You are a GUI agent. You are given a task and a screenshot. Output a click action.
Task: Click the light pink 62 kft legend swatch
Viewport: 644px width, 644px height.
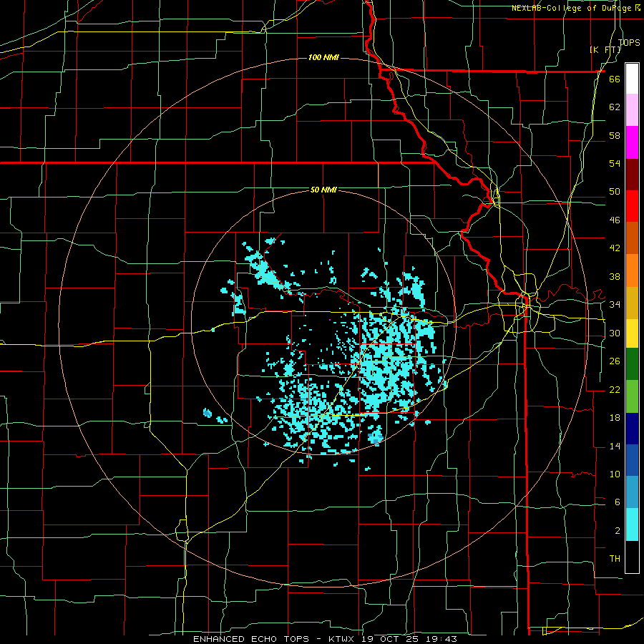(632, 109)
